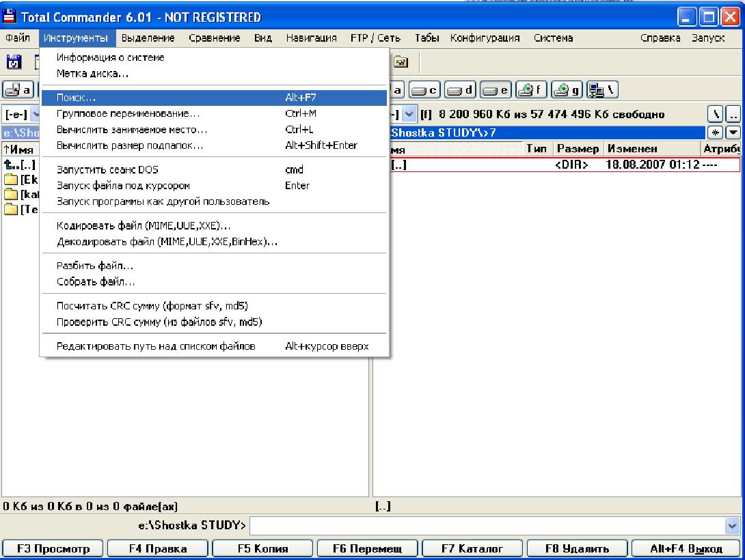Click the toolbar folder icon beside the menu
The image size is (745, 560).
(x=401, y=61)
